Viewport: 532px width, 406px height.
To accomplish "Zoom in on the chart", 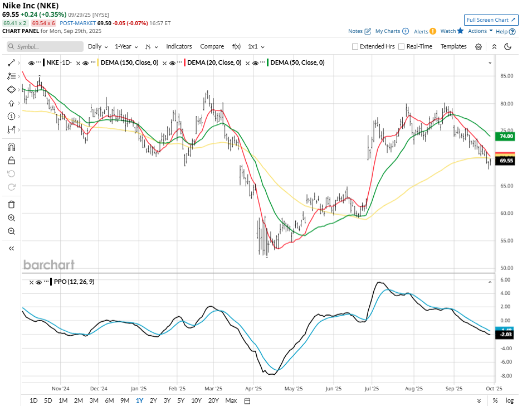I will (x=11, y=218).
